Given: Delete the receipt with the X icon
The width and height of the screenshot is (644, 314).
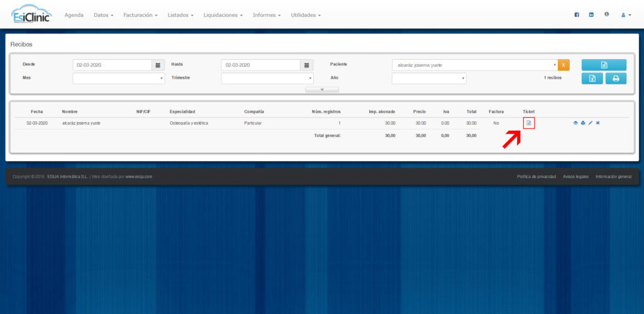Looking at the screenshot, I should (597, 123).
